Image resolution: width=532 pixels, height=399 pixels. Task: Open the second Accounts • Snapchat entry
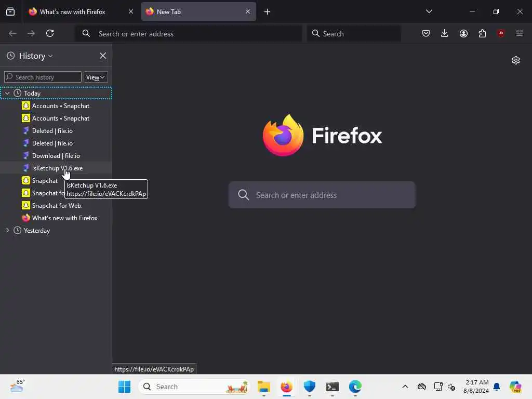coord(56,118)
